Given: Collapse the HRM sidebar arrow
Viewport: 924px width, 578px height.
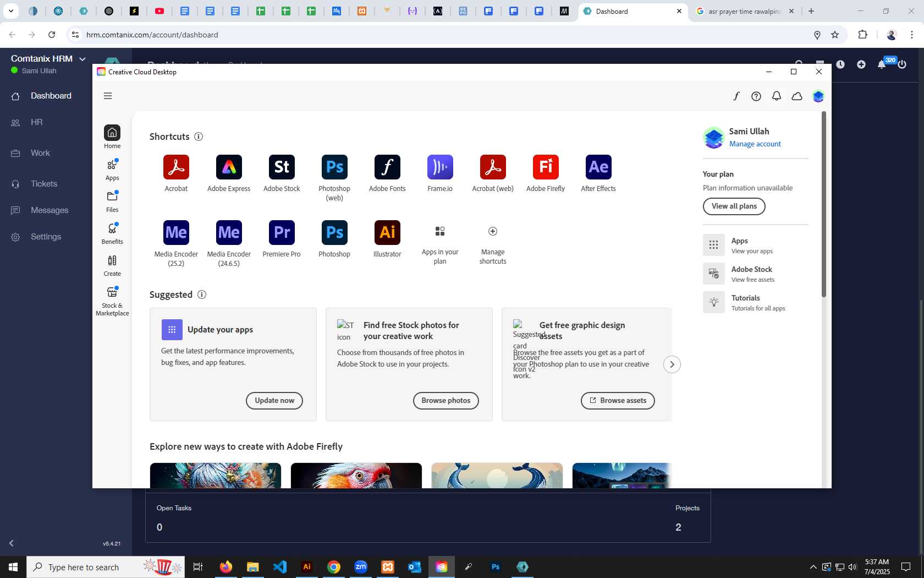Looking at the screenshot, I should [x=12, y=543].
